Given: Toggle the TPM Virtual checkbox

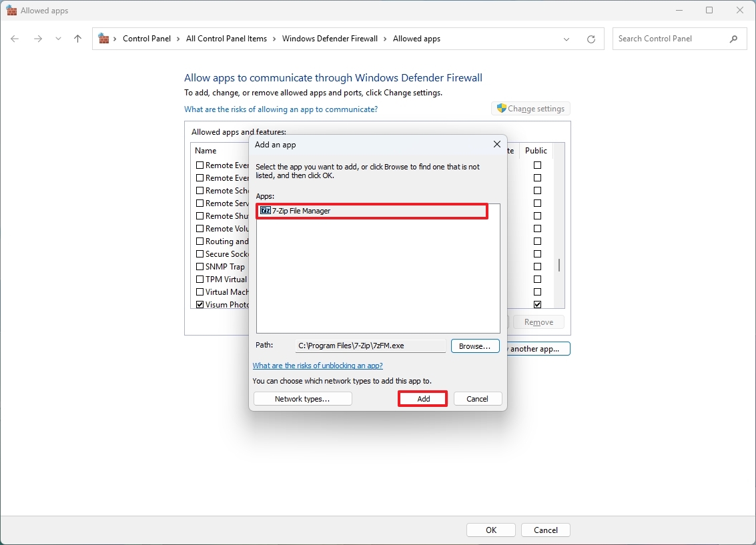Looking at the screenshot, I should [200, 279].
